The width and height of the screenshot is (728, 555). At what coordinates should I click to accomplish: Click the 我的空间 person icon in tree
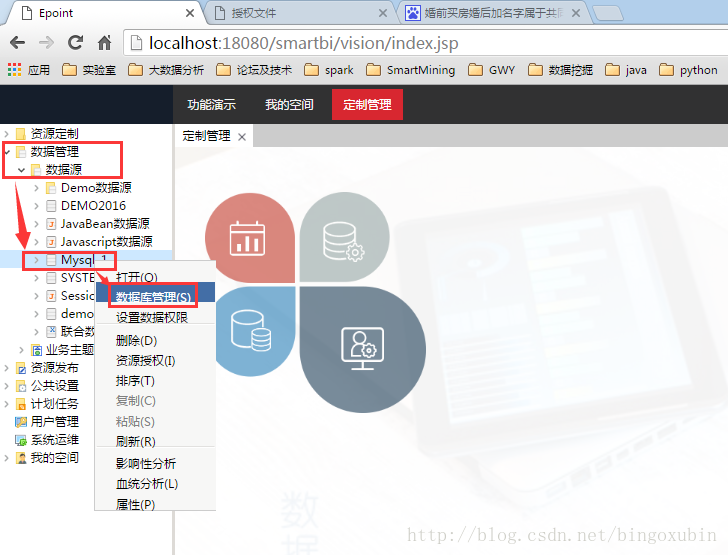tap(21, 458)
